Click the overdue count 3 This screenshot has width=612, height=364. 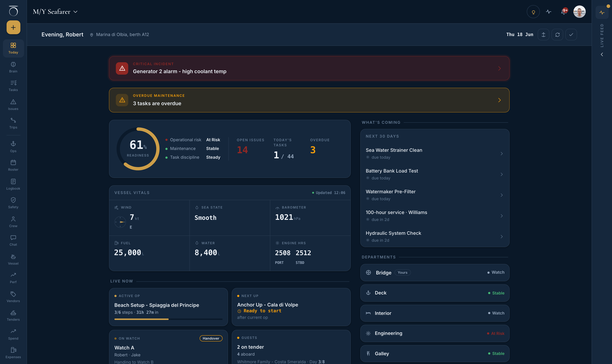point(313,150)
